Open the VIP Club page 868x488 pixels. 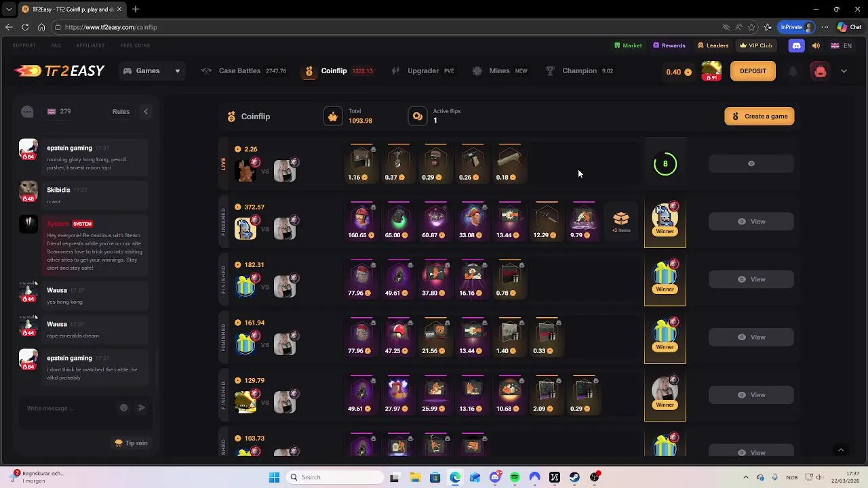pyautogui.click(x=756, y=45)
